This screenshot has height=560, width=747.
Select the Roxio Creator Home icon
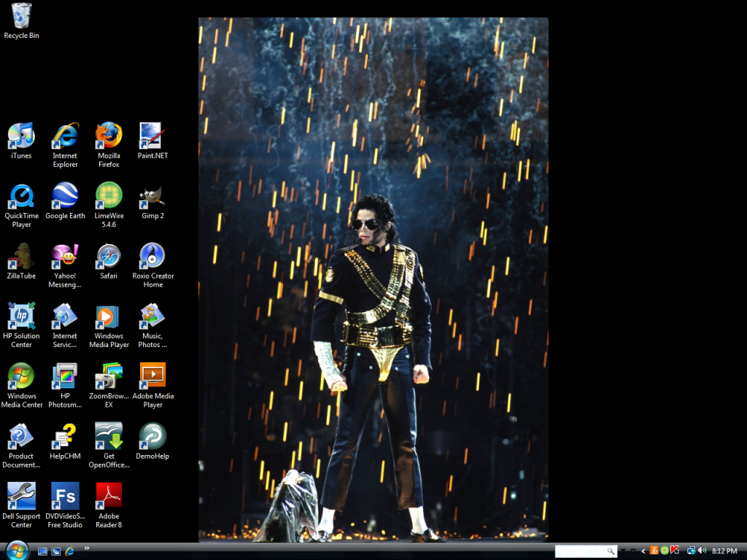click(153, 265)
